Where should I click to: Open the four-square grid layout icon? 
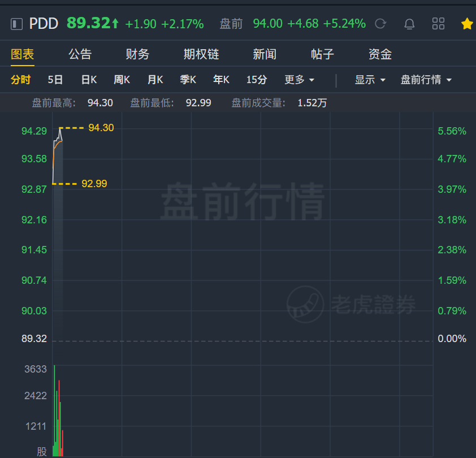pos(438,24)
